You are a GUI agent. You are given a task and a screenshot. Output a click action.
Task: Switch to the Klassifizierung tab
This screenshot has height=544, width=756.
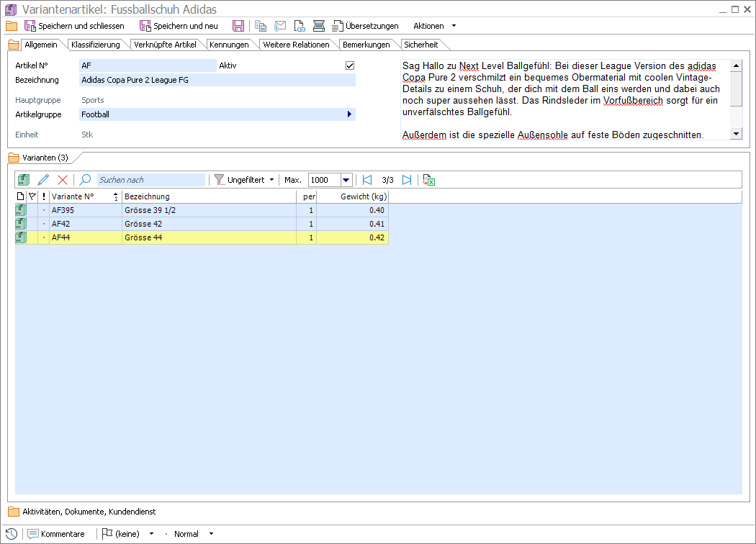coord(95,45)
